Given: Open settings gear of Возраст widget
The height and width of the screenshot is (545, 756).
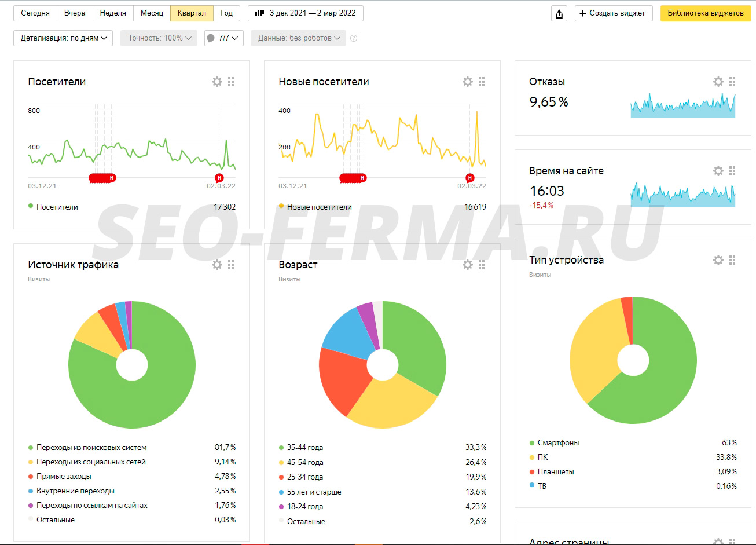Looking at the screenshot, I should point(468,265).
